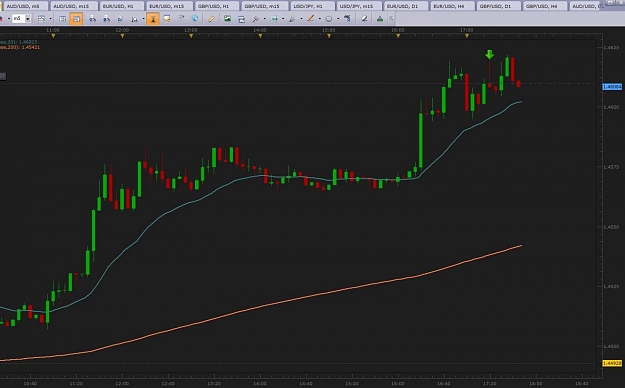Click the green landscape picture icon
Viewport: 625px width, 388px height.
pyautogui.click(x=227, y=18)
